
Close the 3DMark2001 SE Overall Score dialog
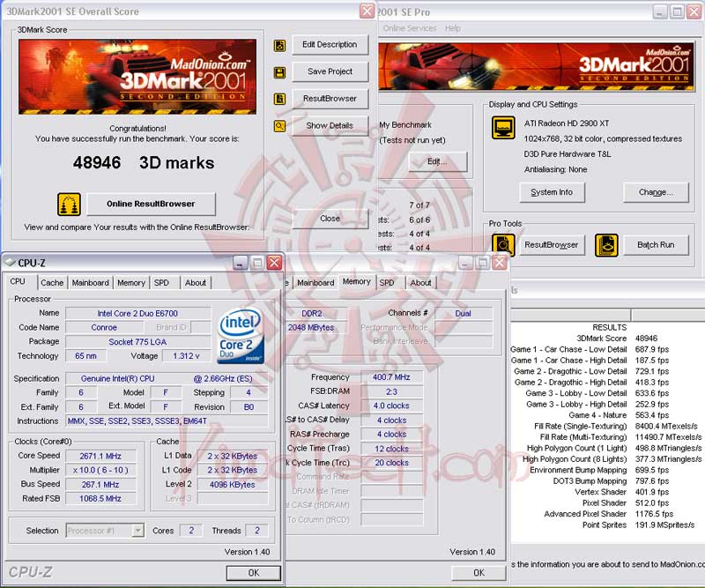pos(367,11)
